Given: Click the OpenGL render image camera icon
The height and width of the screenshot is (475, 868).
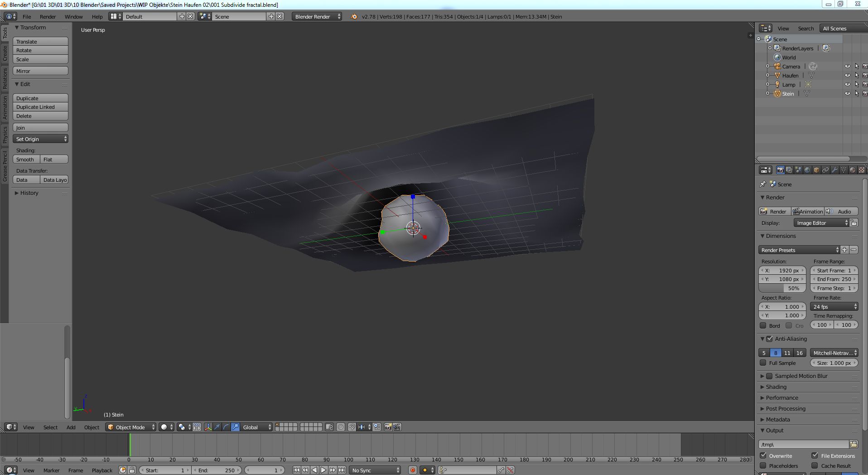Looking at the screenshot, I should [x=388, y=427].
